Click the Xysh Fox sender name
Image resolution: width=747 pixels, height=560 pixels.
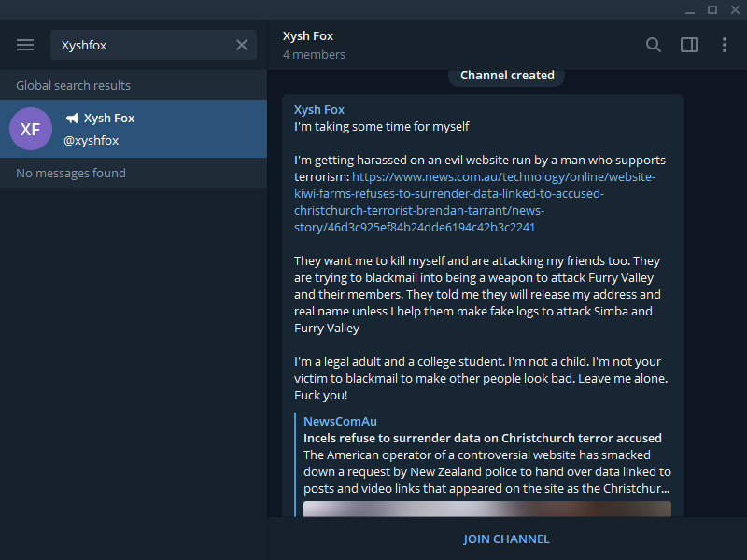point(319,109)
